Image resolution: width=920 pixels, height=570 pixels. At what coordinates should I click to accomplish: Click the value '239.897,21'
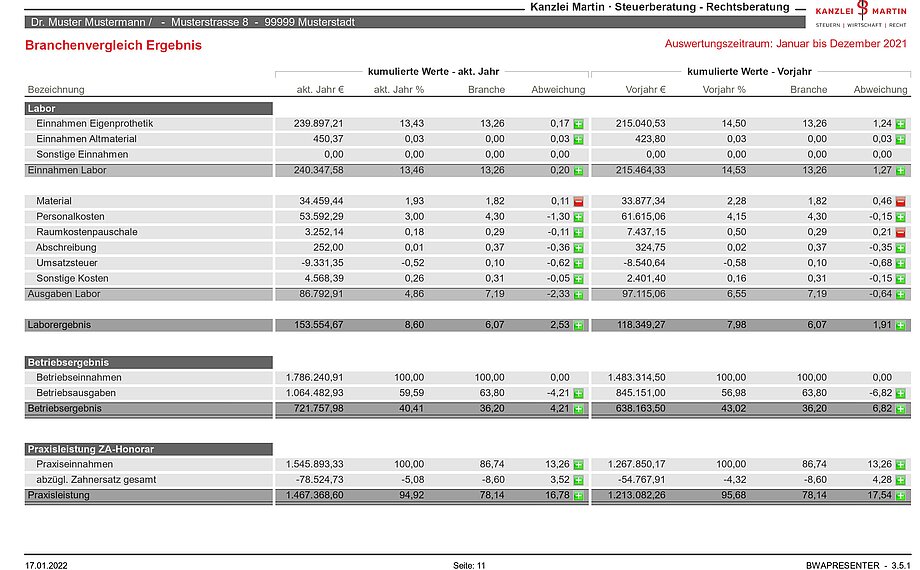click(x=318, y=123)
